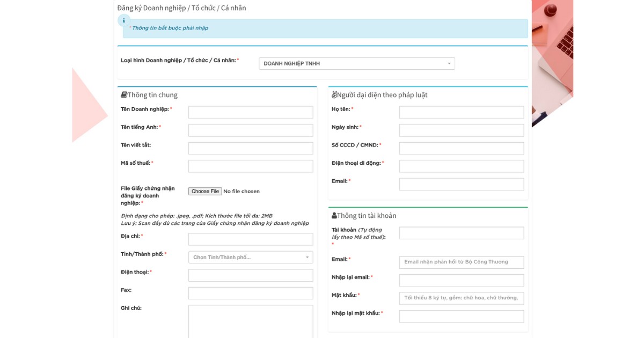Click the Ngày sinh date field
Screen dimensions: 644x338
[x=461, y=130]
